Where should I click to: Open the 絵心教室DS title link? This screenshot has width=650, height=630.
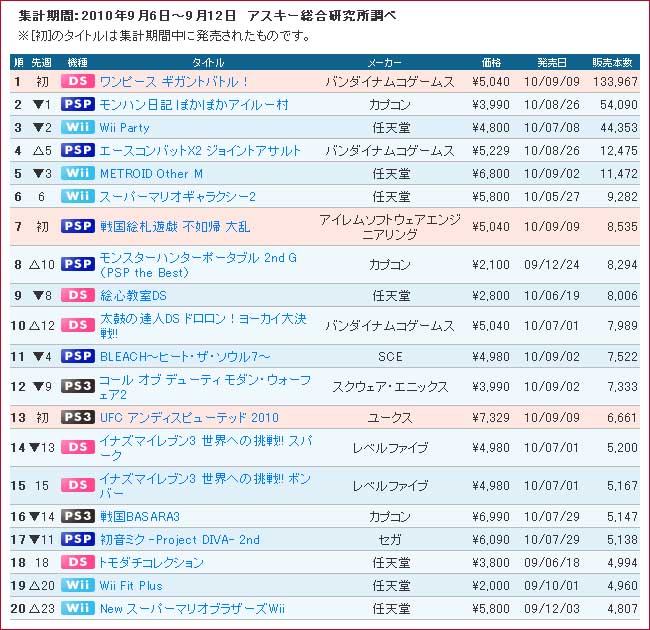(133, 296)
